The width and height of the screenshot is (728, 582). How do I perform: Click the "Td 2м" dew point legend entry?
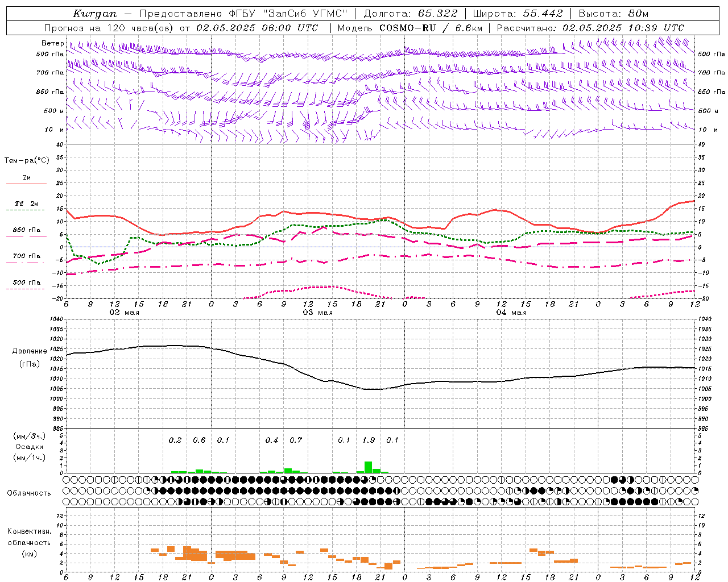tap(26, 203)
